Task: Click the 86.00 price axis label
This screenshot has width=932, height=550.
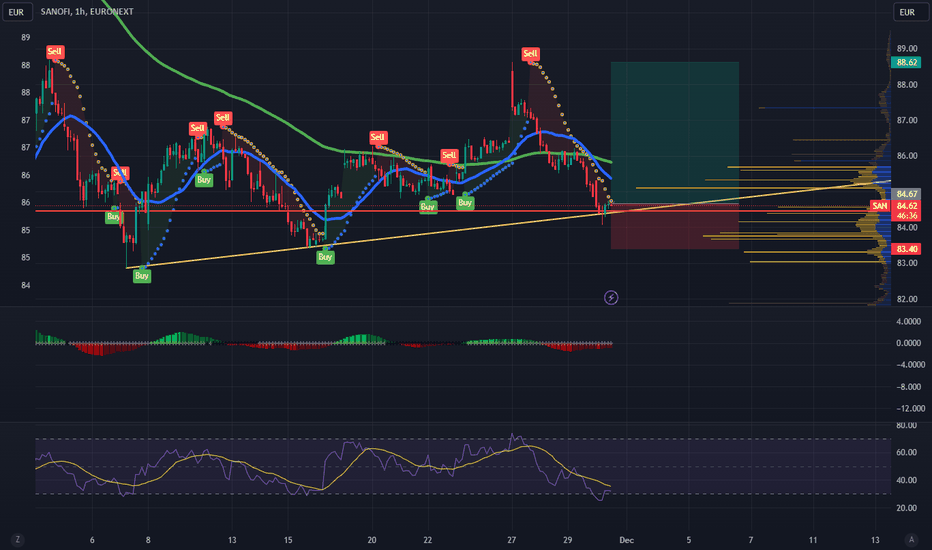Action: (x=907, y=156)
